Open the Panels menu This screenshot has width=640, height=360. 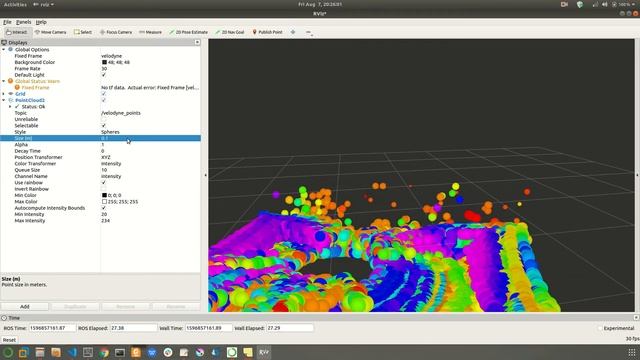click(x=23, y=22)
